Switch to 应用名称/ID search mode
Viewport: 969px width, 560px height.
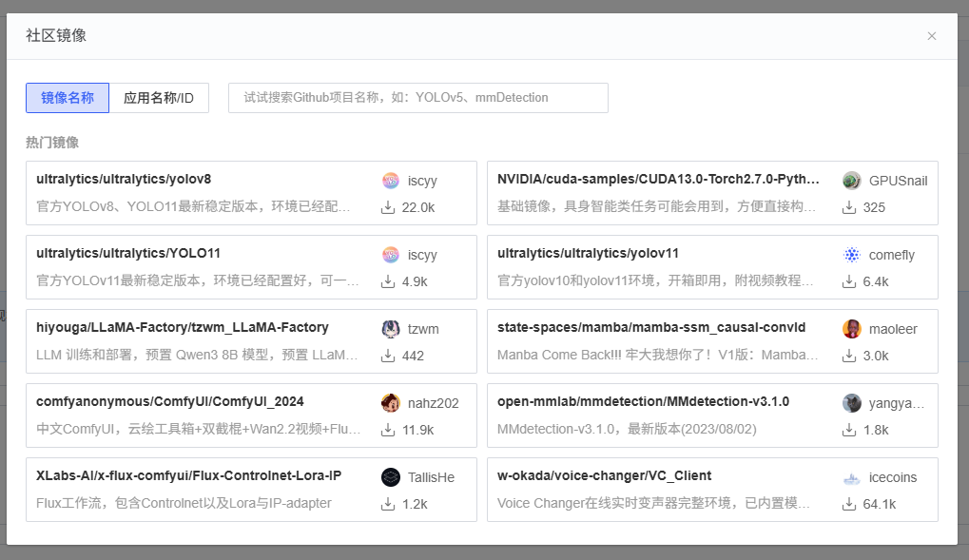tap(159, 98)
